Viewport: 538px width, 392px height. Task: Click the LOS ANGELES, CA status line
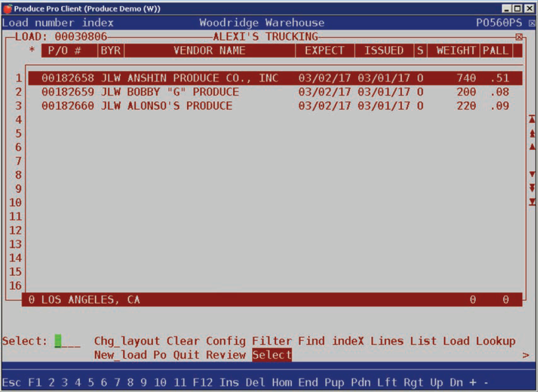(272, 300)
